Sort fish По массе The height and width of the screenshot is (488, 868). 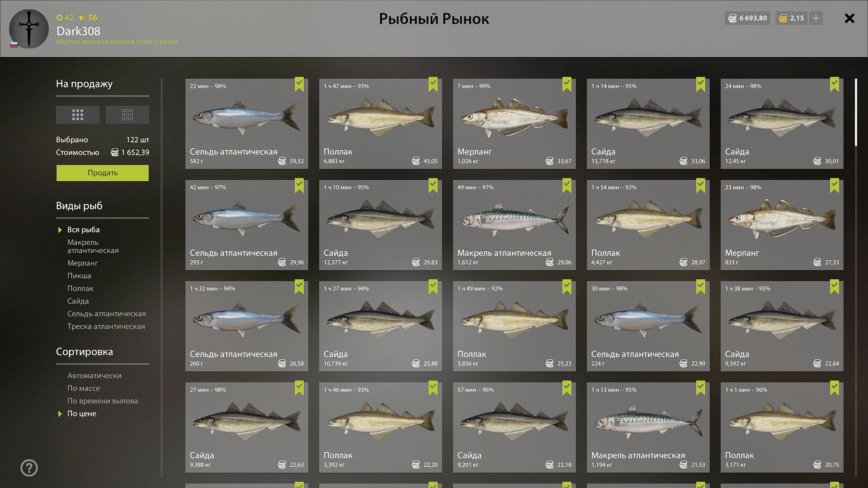pos(84,388)
